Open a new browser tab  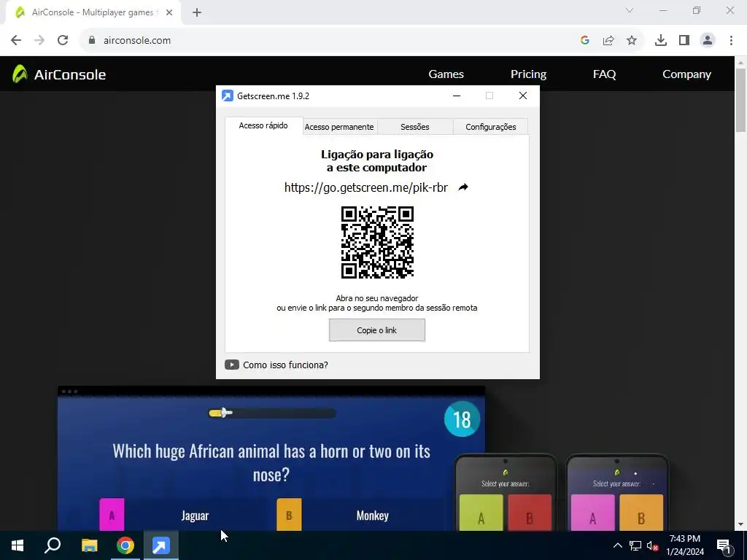tap(197, 12)
